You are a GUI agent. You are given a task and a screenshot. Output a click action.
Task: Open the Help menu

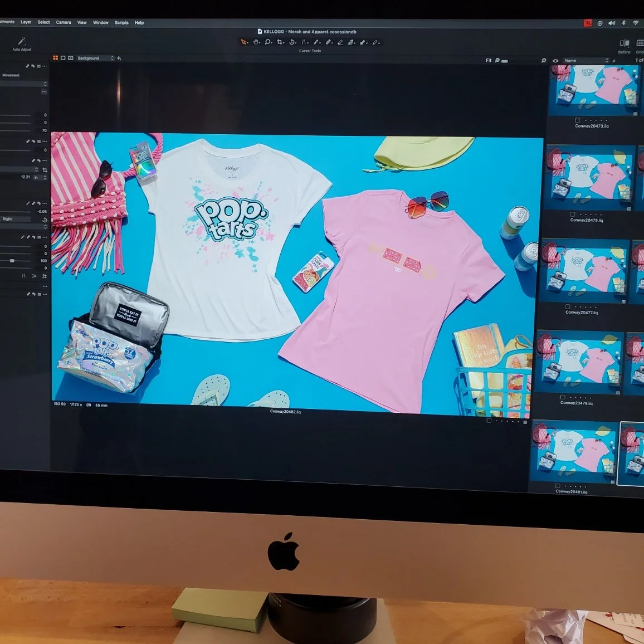pyautogui.click(x=139, y=23)
